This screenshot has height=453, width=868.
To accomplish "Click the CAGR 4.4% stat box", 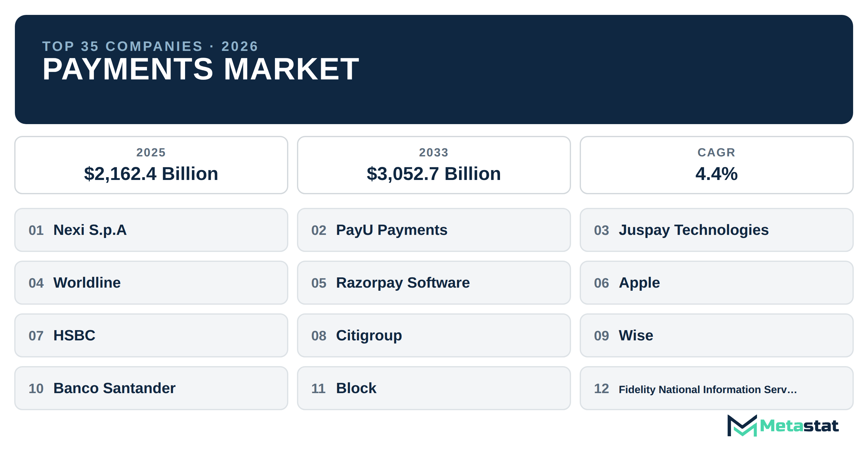I will [716, 165].
